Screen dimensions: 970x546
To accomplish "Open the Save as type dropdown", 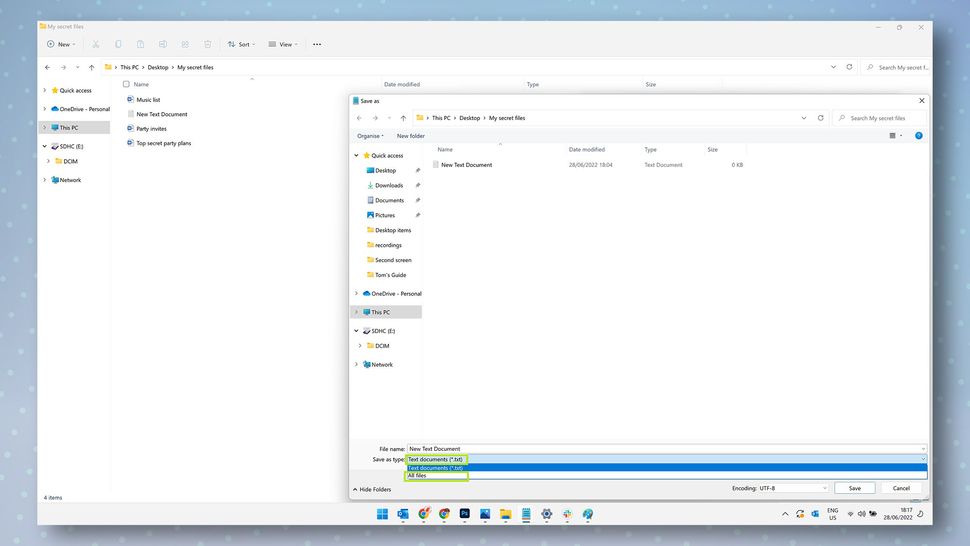I will (x=666, y=459).
